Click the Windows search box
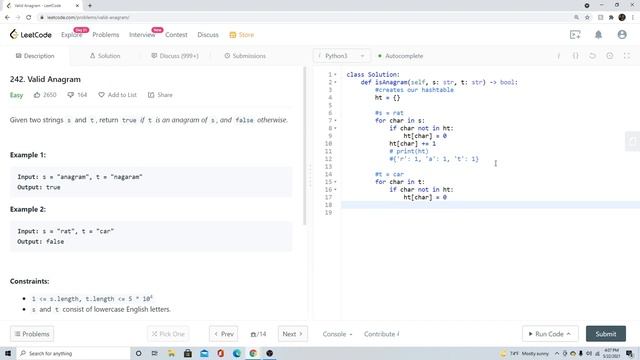The image size is (640, 360). coord(73,353)
